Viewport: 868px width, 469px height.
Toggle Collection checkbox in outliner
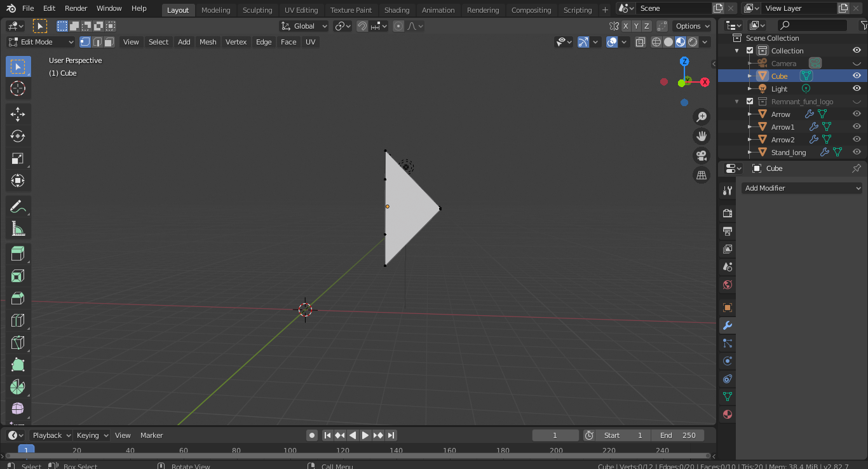[x=750, y=51]
